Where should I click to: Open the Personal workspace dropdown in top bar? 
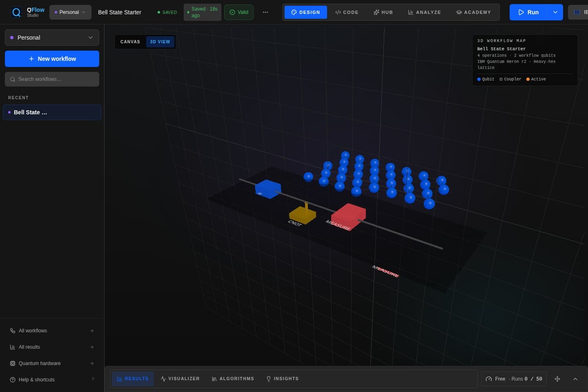(70, 12)
